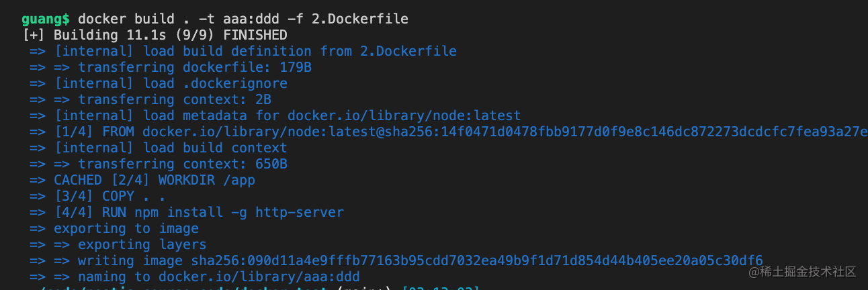Click the RUN npm install http-server step
868x290 pixels.
199,212
